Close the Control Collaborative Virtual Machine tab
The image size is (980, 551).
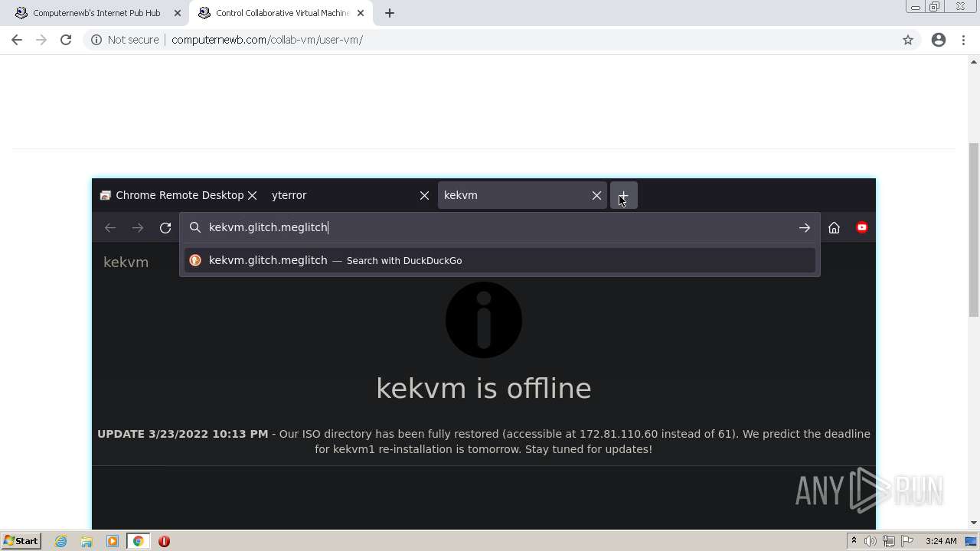[x=361, y=13]
